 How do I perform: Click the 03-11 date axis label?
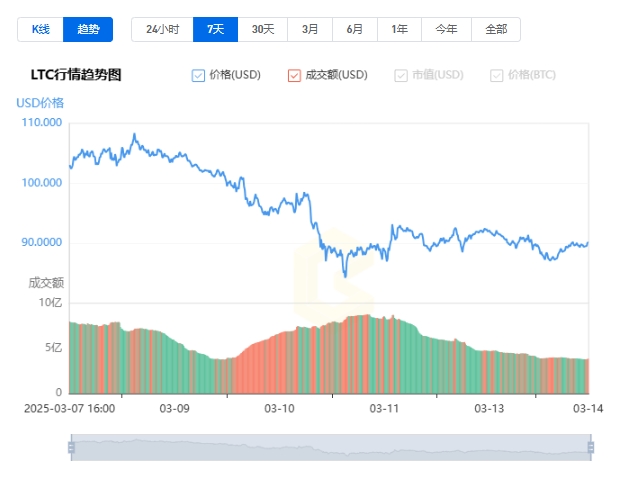[384, 408]
